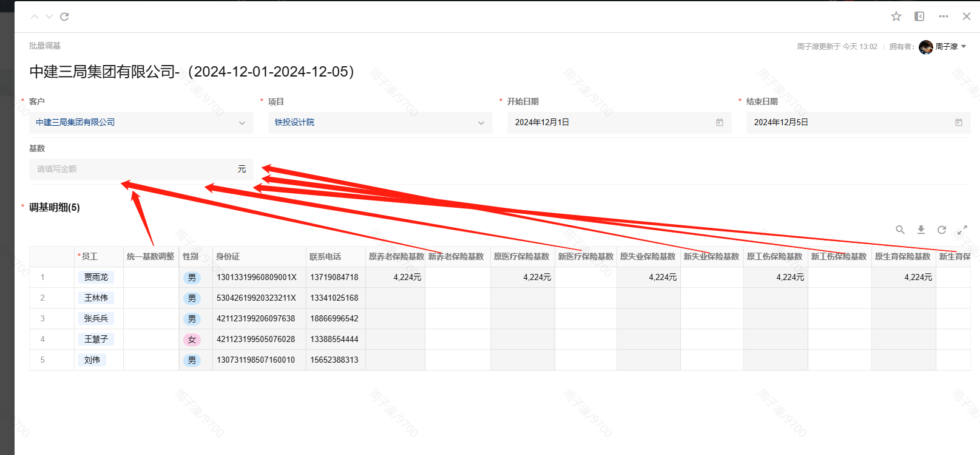Click the 新失业保险基数 column header
The image size is (980, 455).
click(x=712, y=257)
